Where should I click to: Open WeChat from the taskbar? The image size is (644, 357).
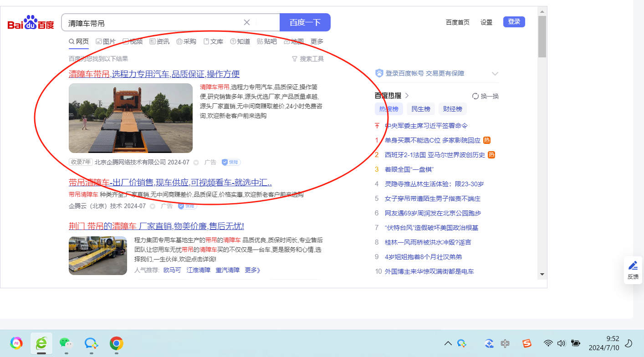[66, 343]
